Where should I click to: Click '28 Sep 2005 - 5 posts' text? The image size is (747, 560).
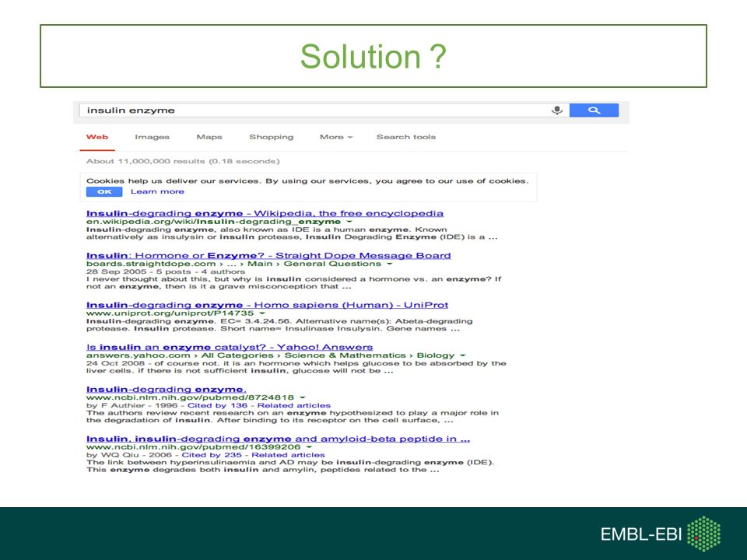pos(139,272)
